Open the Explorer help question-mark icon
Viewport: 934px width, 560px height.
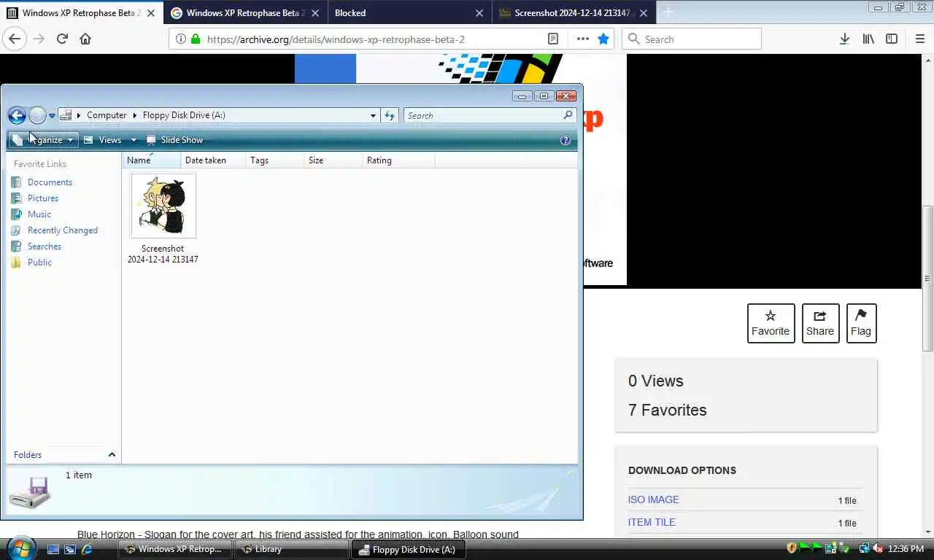click(566, 140)
